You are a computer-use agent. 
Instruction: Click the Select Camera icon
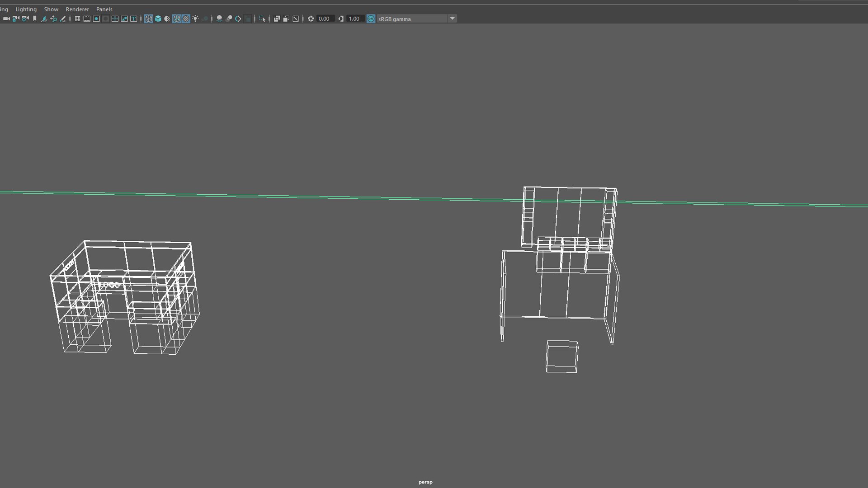pos(6,19)
